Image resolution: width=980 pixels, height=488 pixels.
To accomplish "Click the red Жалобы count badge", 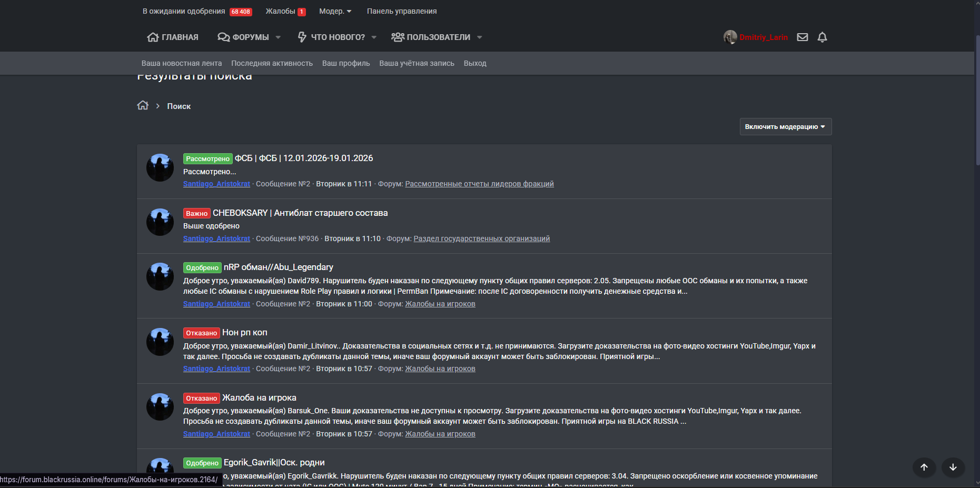I will pos(302,12).
